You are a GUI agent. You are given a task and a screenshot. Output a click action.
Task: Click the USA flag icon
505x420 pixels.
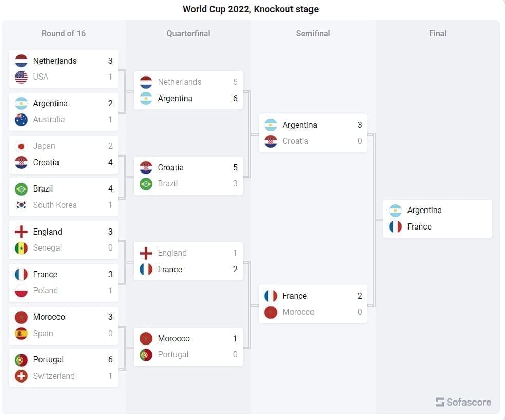click(21, 77)
